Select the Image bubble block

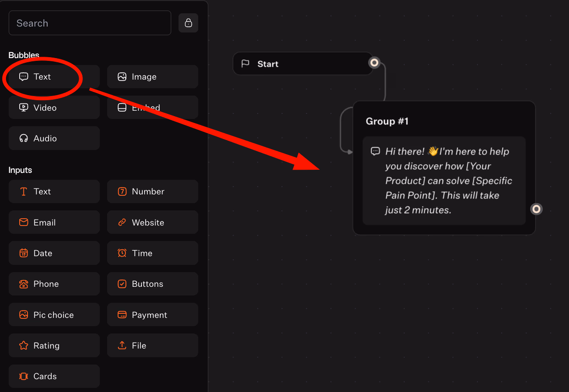(152, 76)
